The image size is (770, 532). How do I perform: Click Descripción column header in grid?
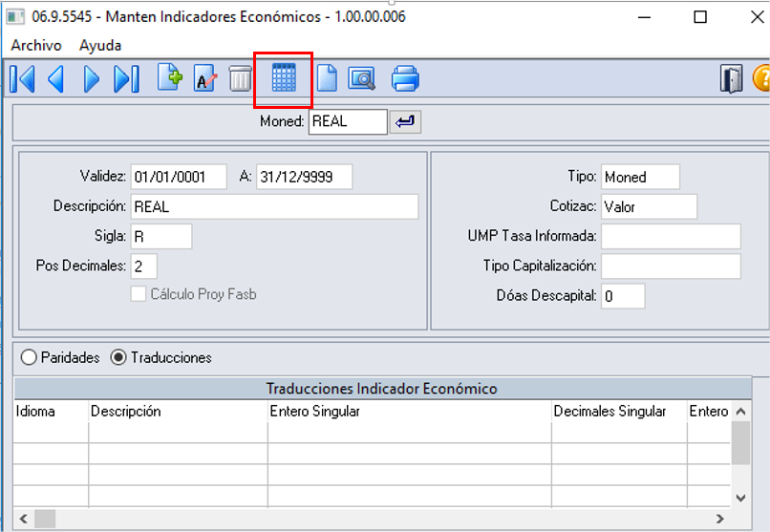178,412
